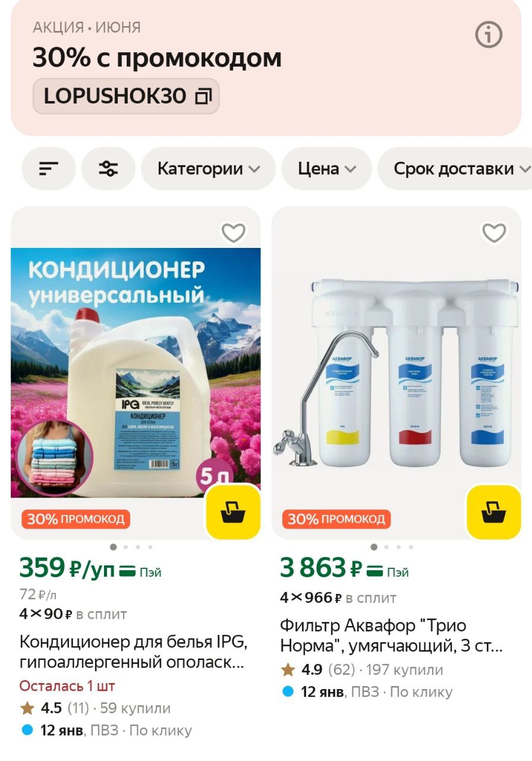Select second image dot for conditioner
532x761 pixels.
[x=125, y=547]
